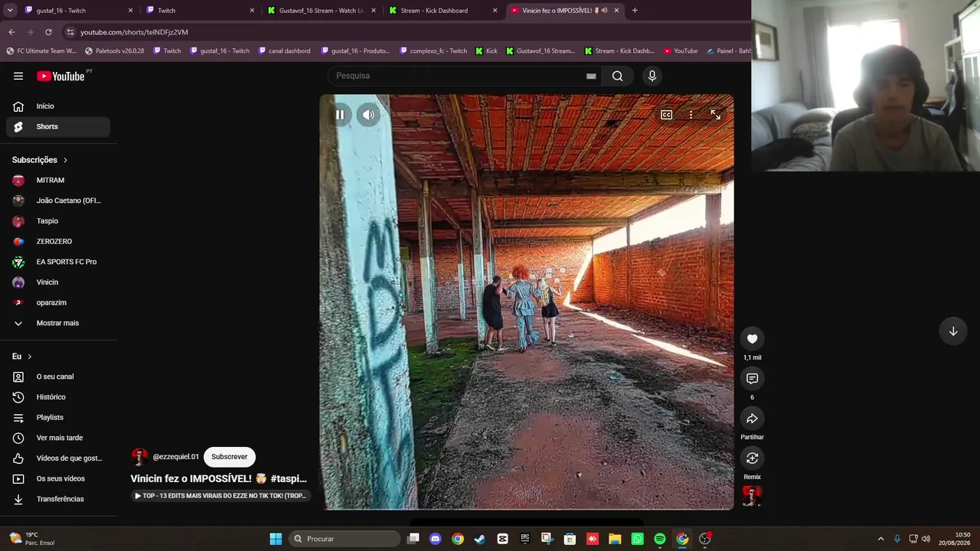The image size is (980, 551).
Task: Open the Vinicin subscription channel
Action: 58,282
